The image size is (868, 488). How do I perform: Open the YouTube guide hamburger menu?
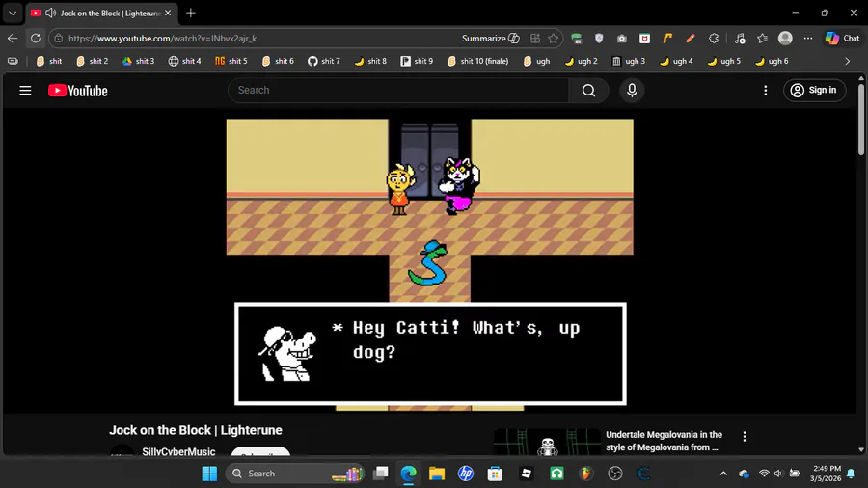click(25, 91)
